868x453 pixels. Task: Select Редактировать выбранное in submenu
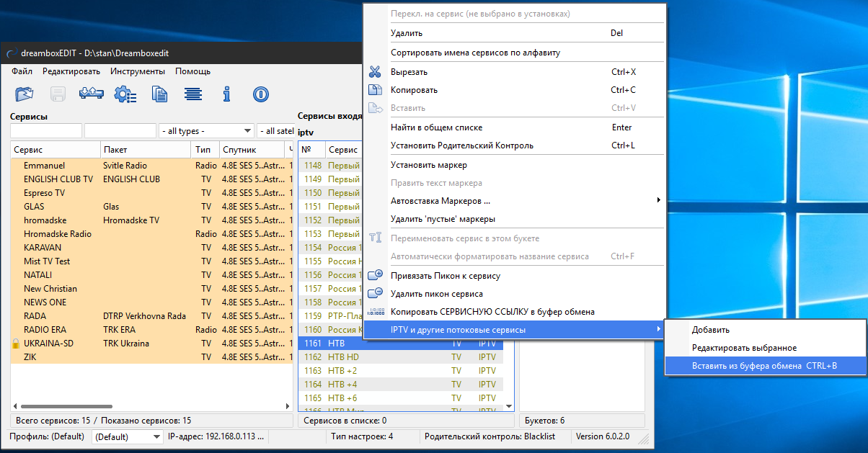coord(765,348)
